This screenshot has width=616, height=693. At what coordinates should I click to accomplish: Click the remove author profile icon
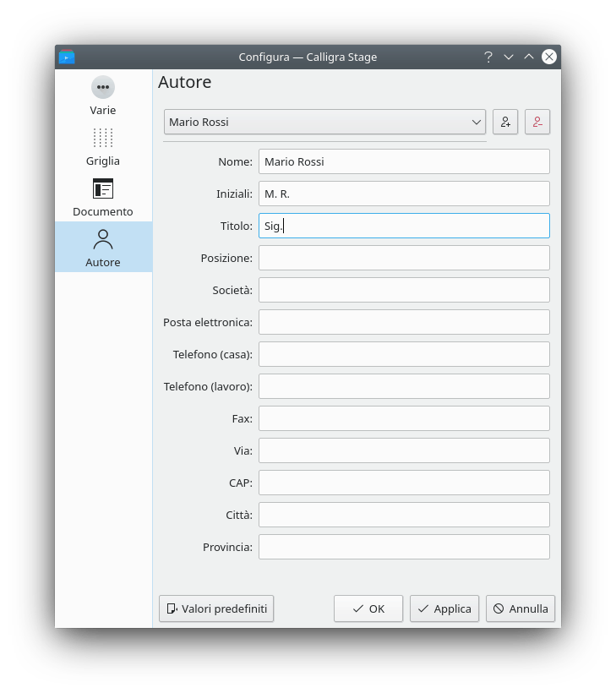537,122
